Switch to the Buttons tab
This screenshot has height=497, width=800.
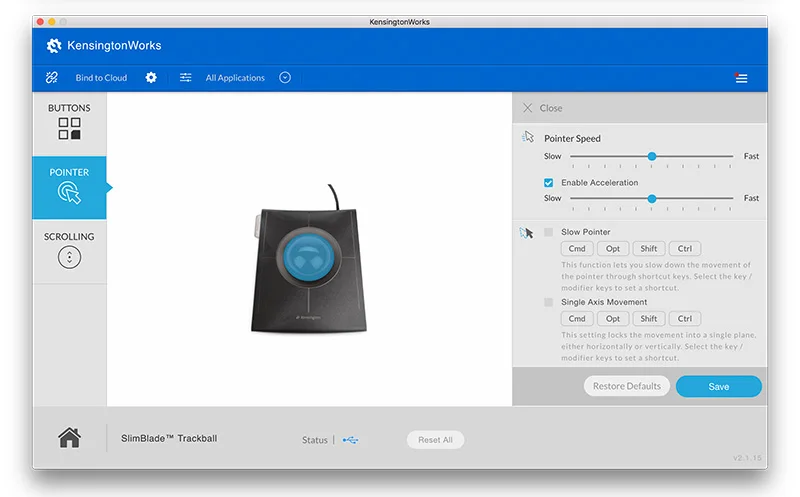point(69,124)
